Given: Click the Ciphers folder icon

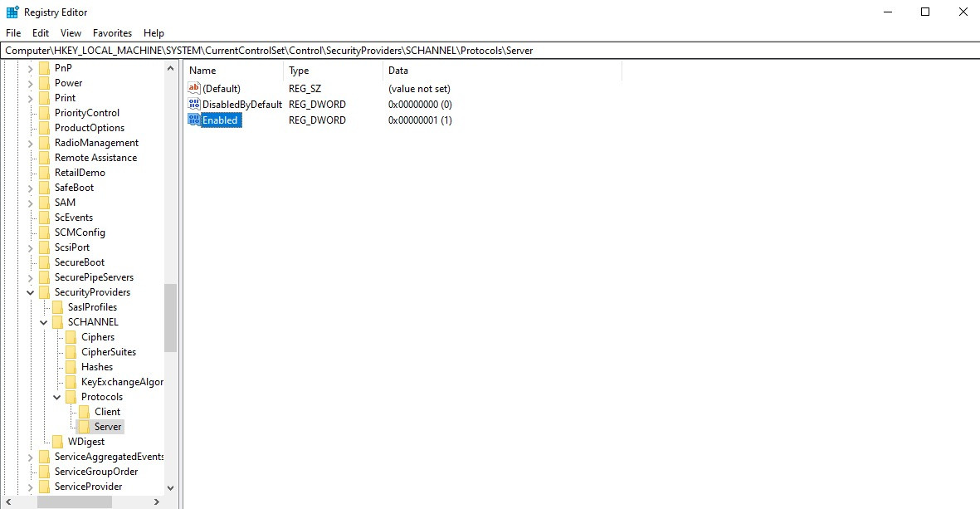Looking at the screenshot, I should (x=71, y=337).
